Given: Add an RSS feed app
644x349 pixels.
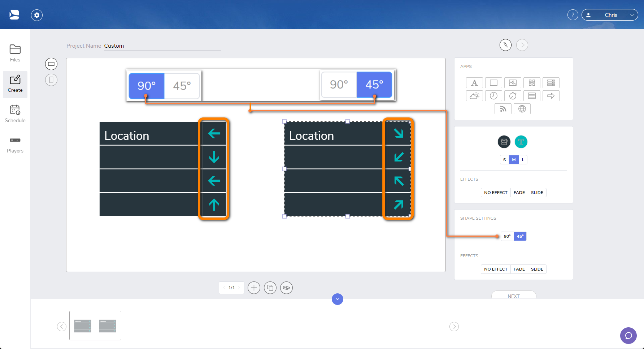Looking at the screenshot, I should [x=503, y=108].
